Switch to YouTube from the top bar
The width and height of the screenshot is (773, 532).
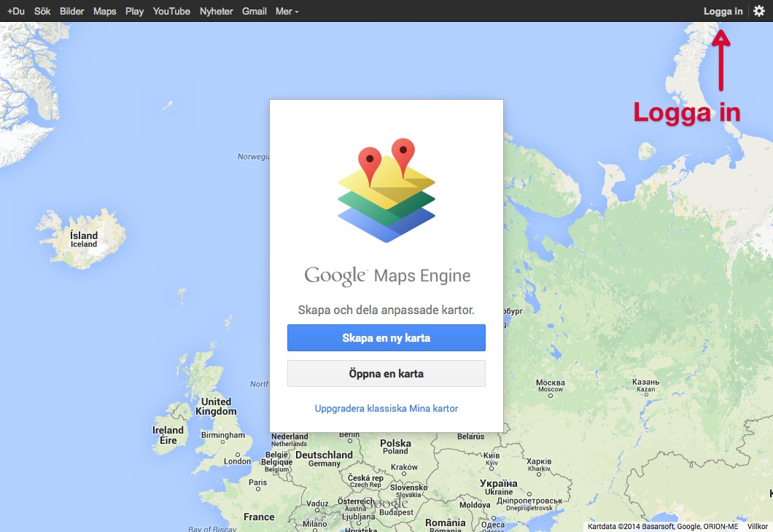coord(171,11)
